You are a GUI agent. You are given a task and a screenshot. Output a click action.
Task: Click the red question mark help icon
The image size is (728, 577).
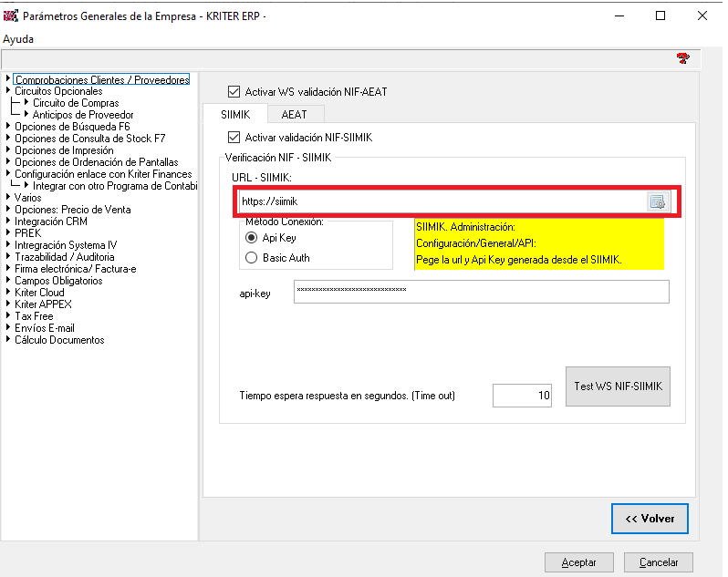click(x=682, y=58)
